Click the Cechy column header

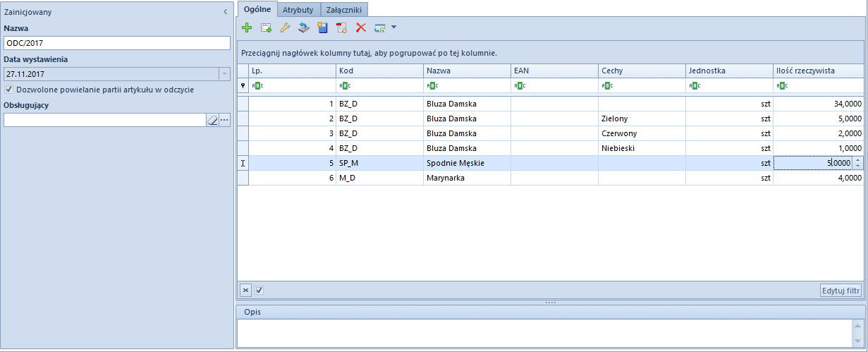(x=642, y=71)
